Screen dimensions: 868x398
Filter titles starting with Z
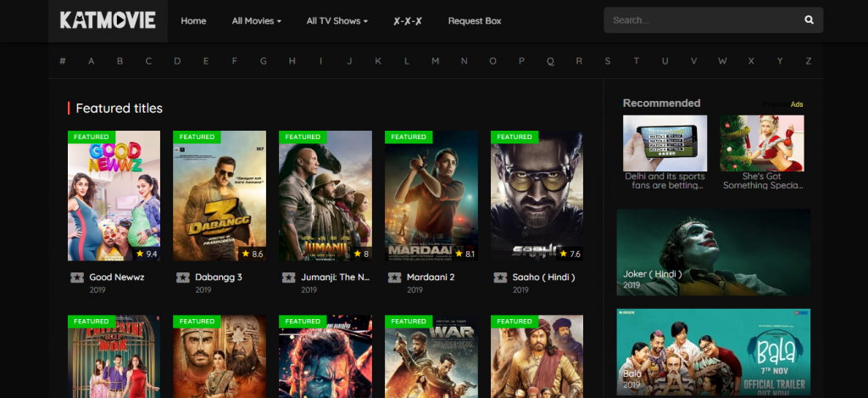[808, 61]
